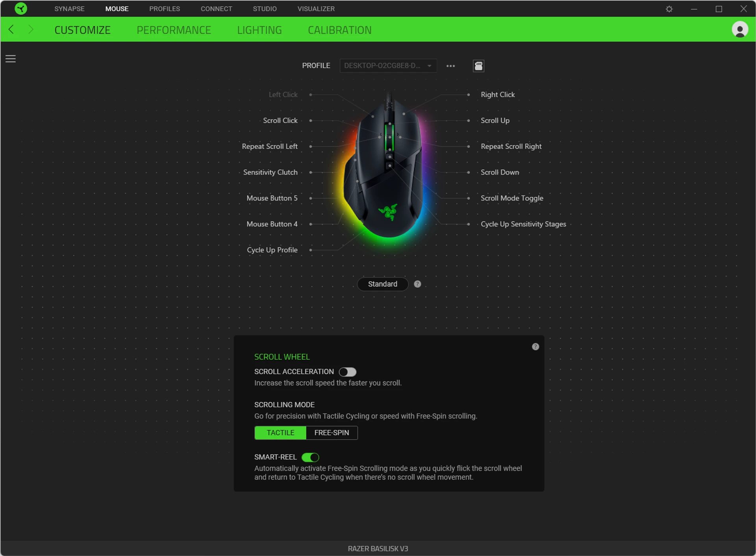The width and height of the screenshot is (756, 556).
Task: Maximize the Synapse window
Action: click(x=719, y=9)
